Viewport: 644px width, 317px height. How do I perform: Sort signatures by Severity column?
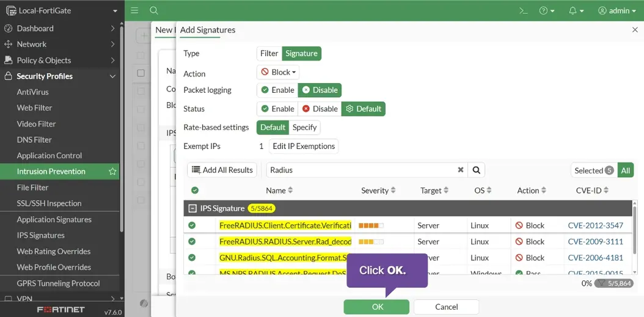378,191
